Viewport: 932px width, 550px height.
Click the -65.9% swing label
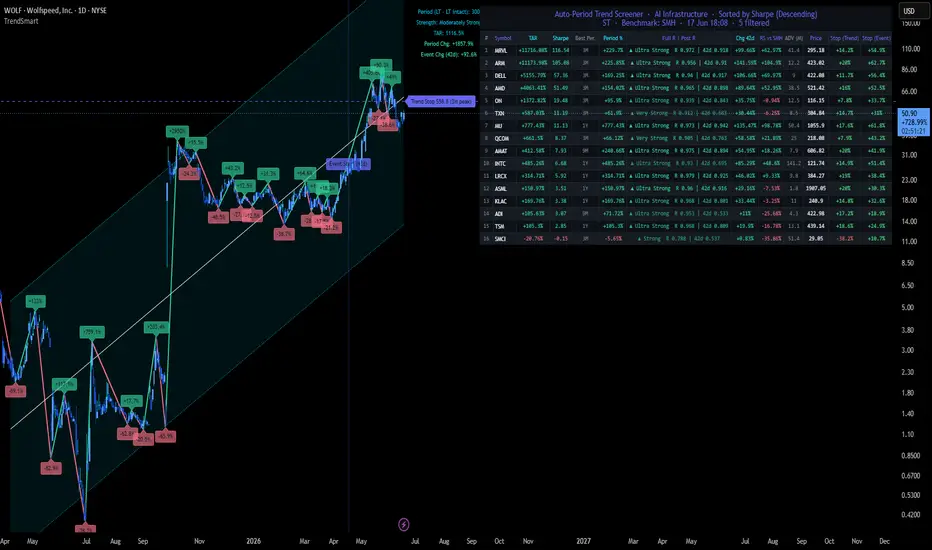pyautogui.click(x=165, y=436)
